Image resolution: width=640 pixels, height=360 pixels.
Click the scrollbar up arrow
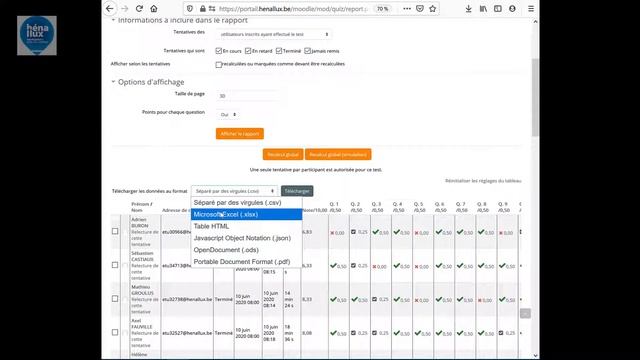pos(535,22)
